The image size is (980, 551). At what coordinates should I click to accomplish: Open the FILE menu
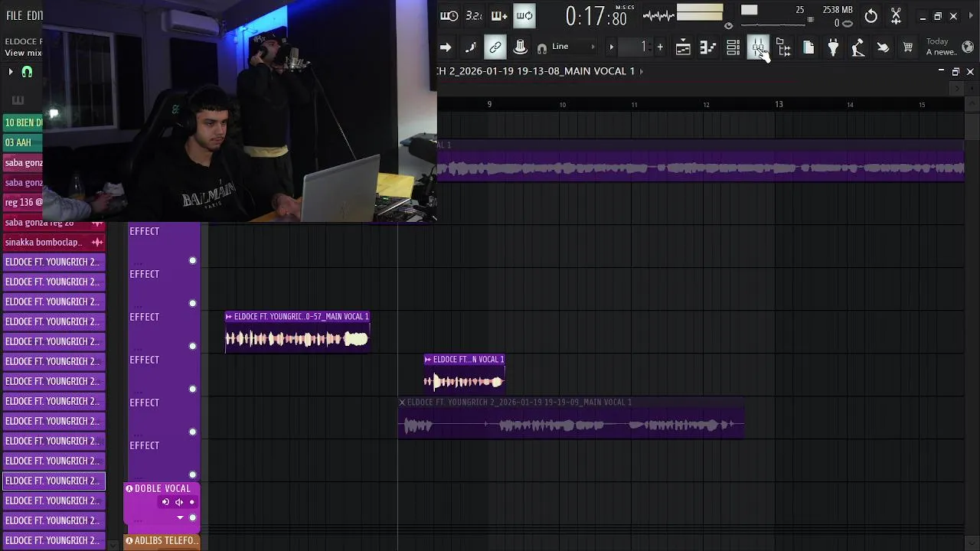pyautogui.click(x=14, y=15)
